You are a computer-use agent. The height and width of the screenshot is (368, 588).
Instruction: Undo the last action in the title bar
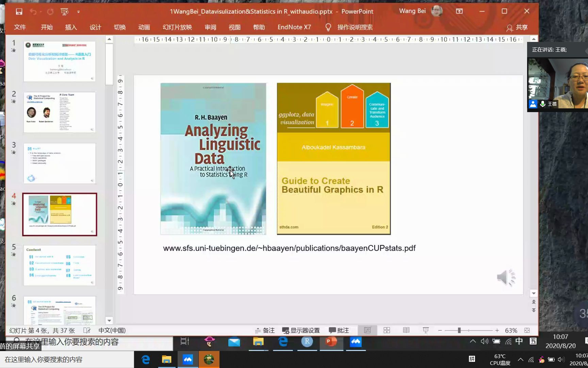tap(33, 12)
